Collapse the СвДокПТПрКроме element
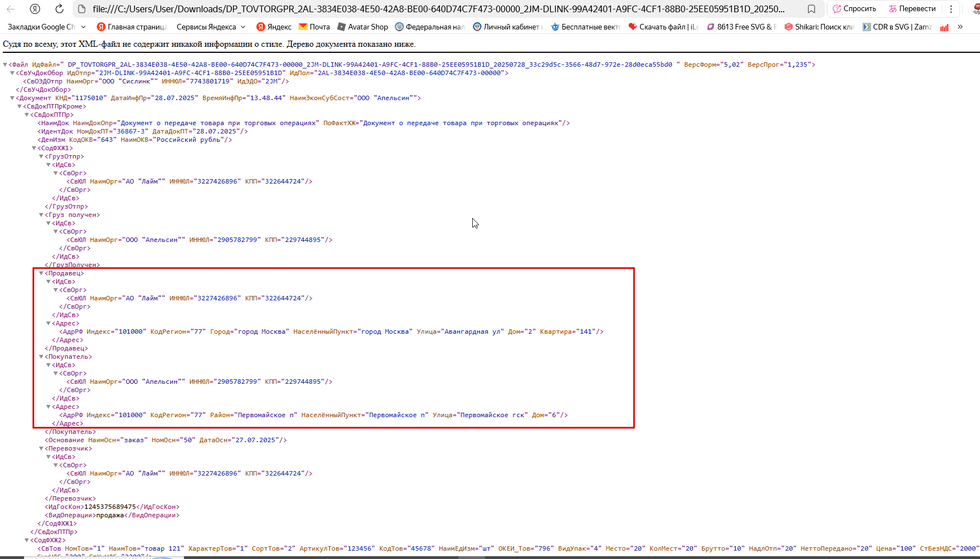980x559 pixels. click(x=19, y=106)
